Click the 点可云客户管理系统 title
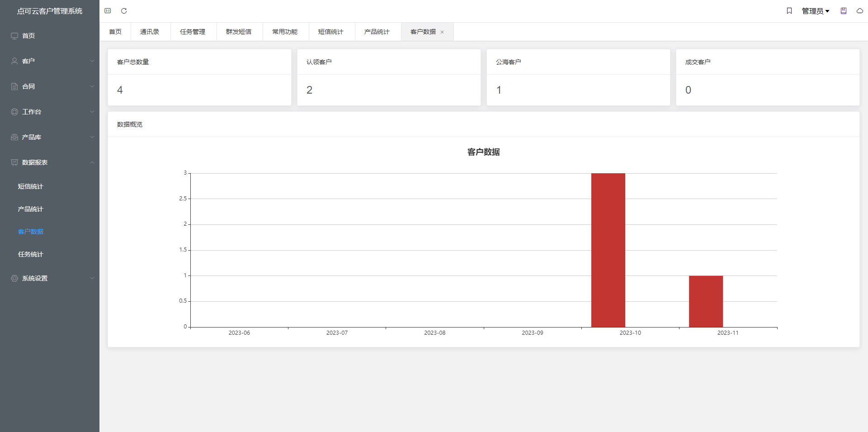 pos(50,11)
